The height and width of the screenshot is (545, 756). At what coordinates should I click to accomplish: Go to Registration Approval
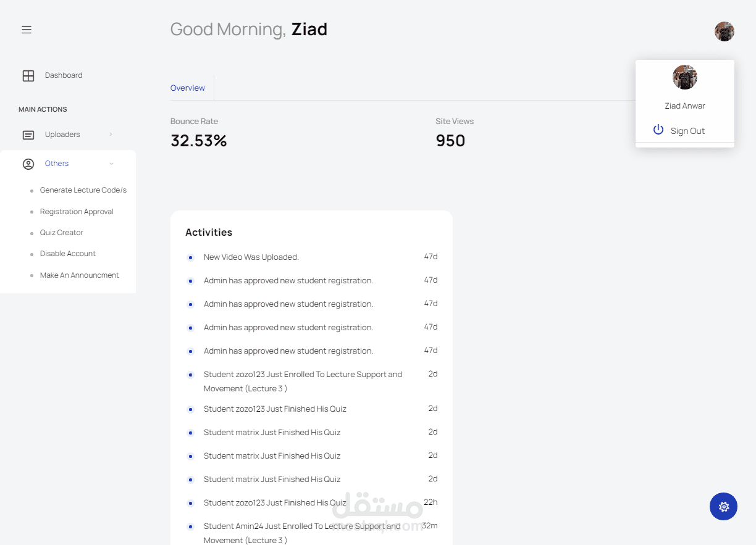pos(77,212)
